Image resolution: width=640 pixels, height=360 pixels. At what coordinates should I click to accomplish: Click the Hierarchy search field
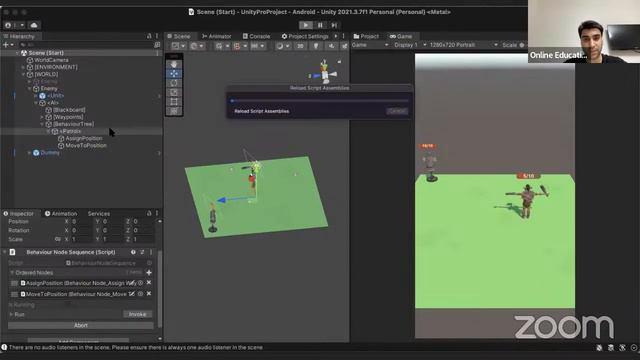86,45
